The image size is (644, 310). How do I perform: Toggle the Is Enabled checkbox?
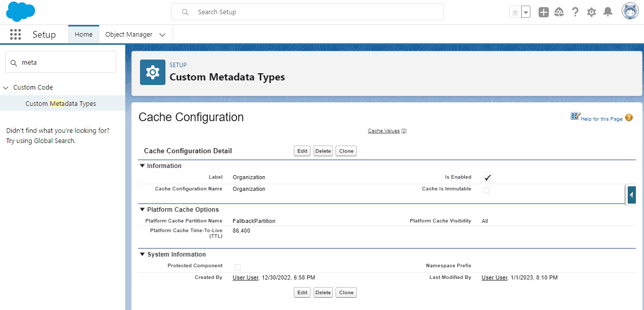tap(487, 178)
